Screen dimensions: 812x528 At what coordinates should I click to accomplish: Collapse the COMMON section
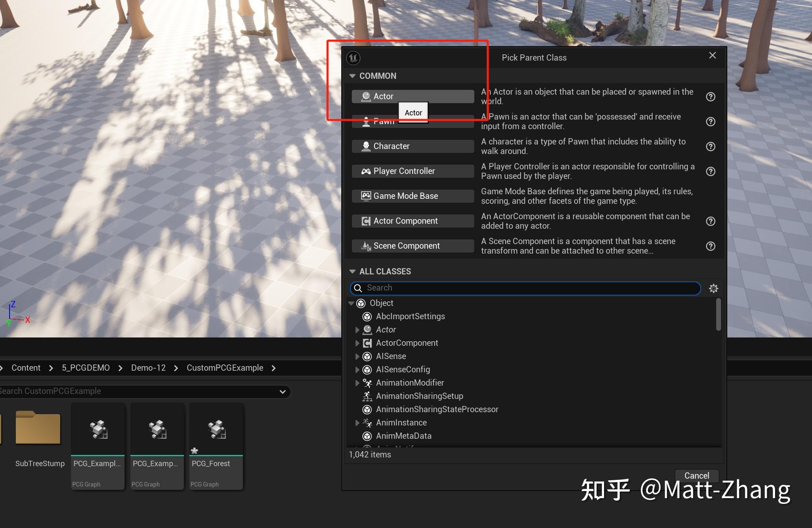352,76
